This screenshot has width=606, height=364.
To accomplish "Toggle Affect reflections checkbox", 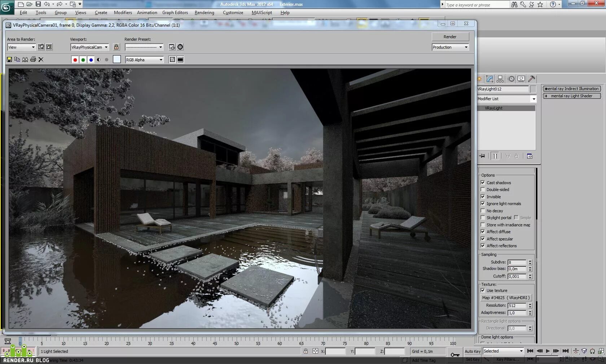I will click(483, 246).
